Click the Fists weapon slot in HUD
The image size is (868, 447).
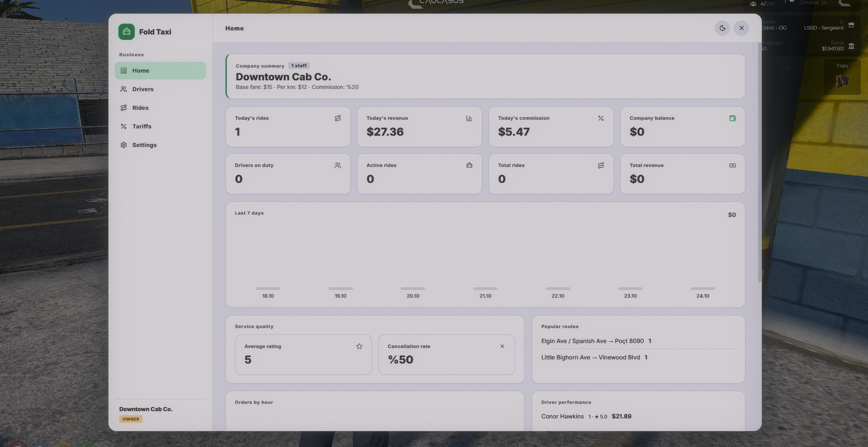click(x=842, y=78)
